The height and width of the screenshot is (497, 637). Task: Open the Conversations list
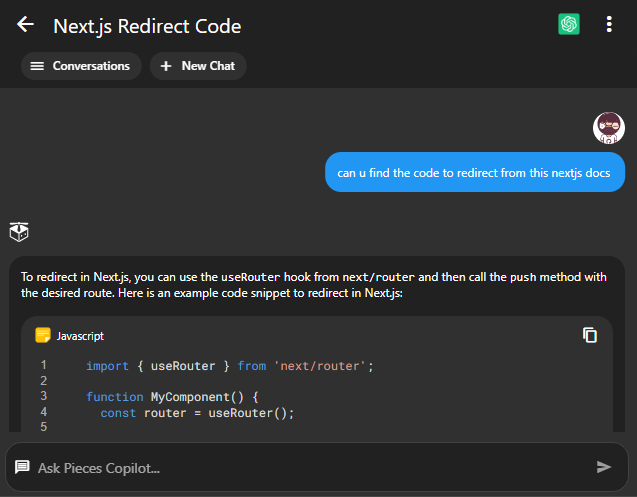click(81, 66)
